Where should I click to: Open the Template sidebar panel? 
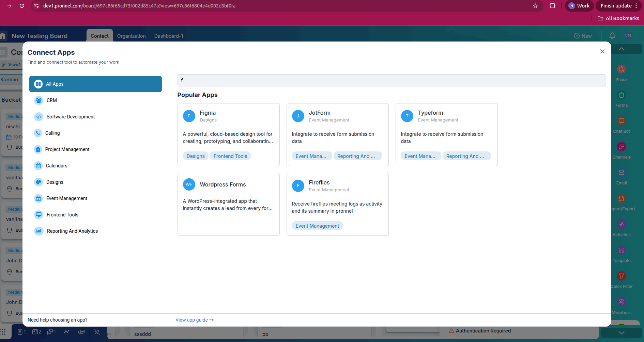pos(621,250)
